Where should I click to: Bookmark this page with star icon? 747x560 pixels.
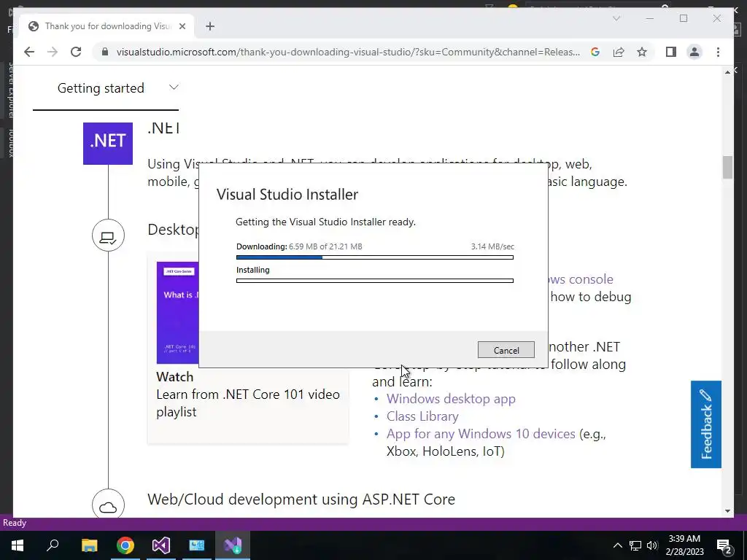click(642, 52)
